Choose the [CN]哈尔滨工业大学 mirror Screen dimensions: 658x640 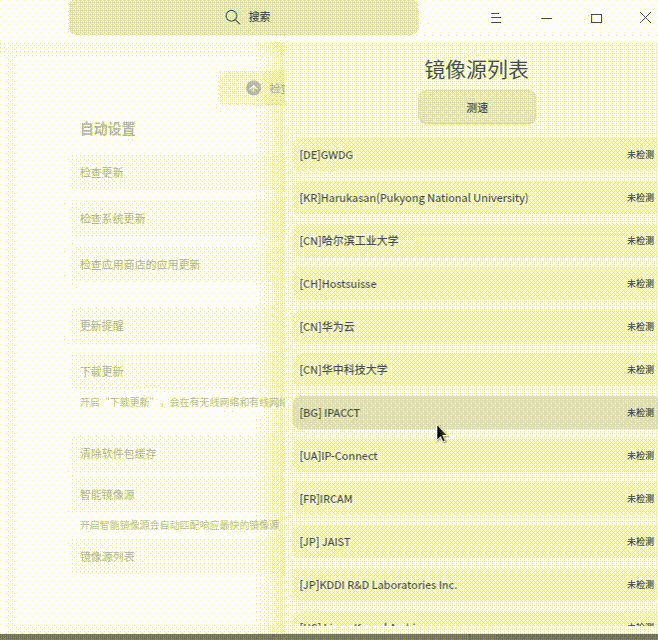click(x=475, y=241)
